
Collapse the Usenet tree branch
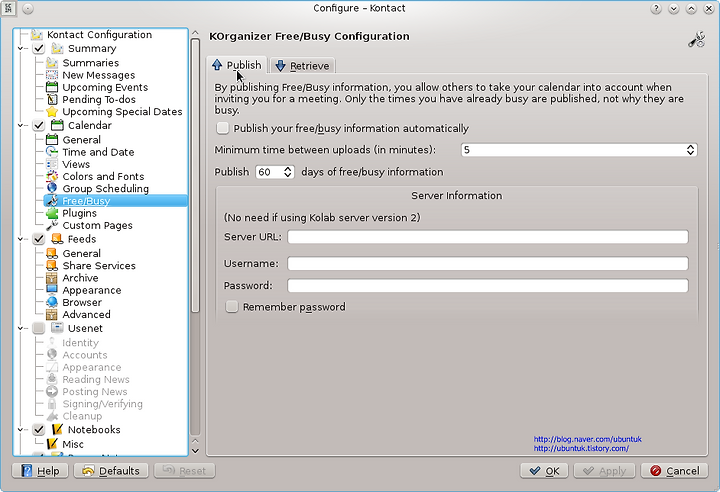(20, 328)
